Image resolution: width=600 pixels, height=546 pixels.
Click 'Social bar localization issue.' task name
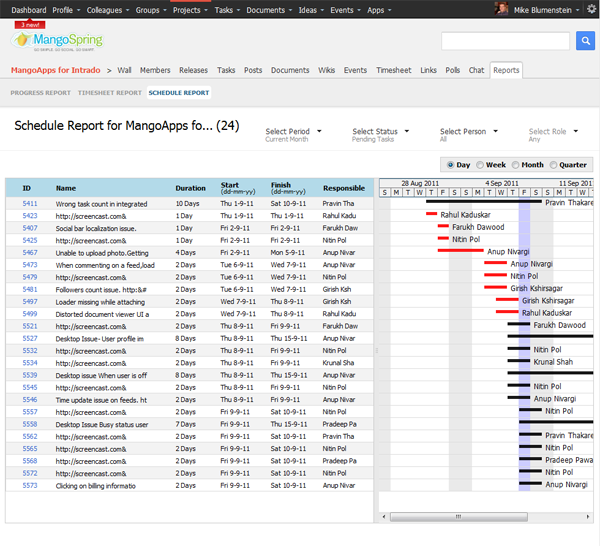96,228
